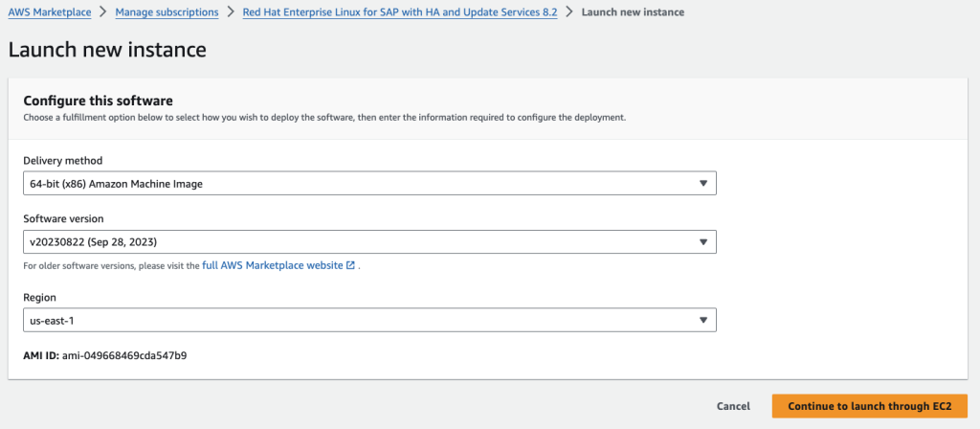Viewport: 980px width, 429px height.
Task: Click the Region dropdown arrow icon
Action: tap(703, 320)
